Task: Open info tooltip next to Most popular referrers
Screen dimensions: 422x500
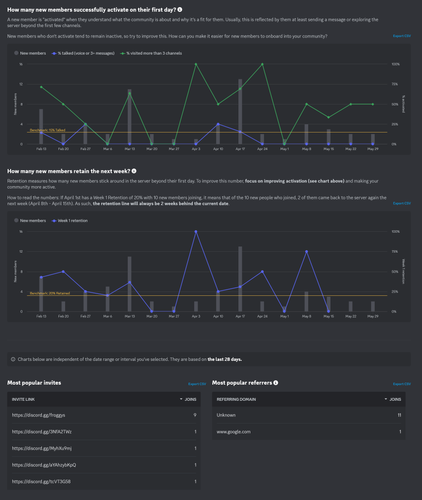Action: [x=276, y=383]
